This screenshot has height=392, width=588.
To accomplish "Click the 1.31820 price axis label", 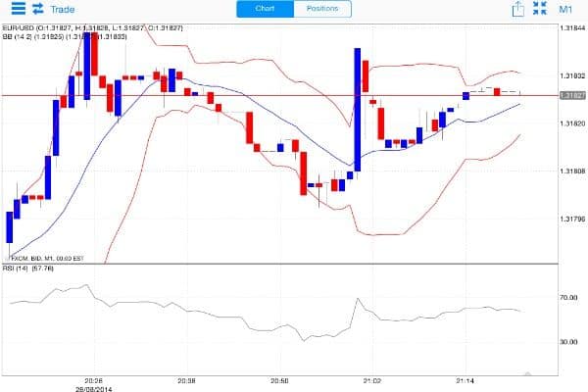I will (572, 123).
